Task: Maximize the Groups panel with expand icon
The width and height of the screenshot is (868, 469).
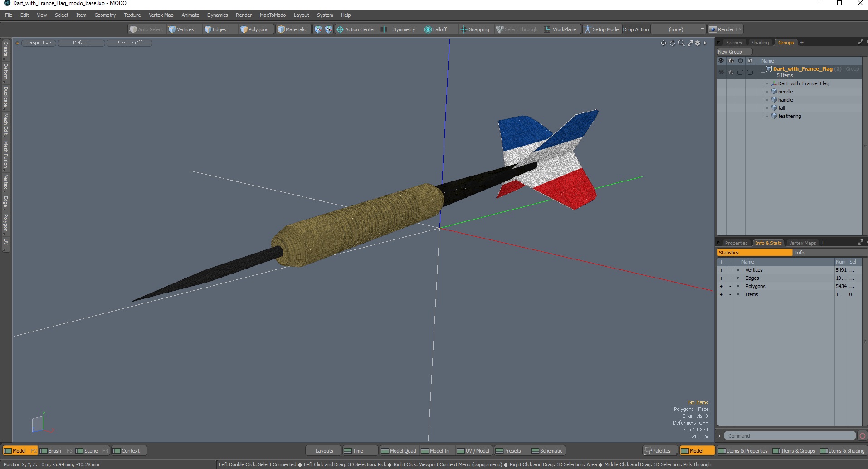Action: pos(860,42)
